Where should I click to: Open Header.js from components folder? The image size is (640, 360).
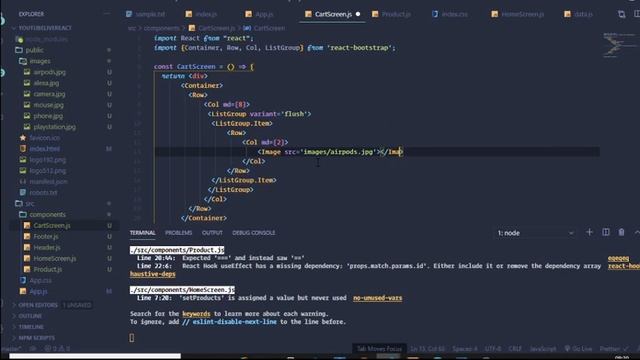(x=47, y=247)
